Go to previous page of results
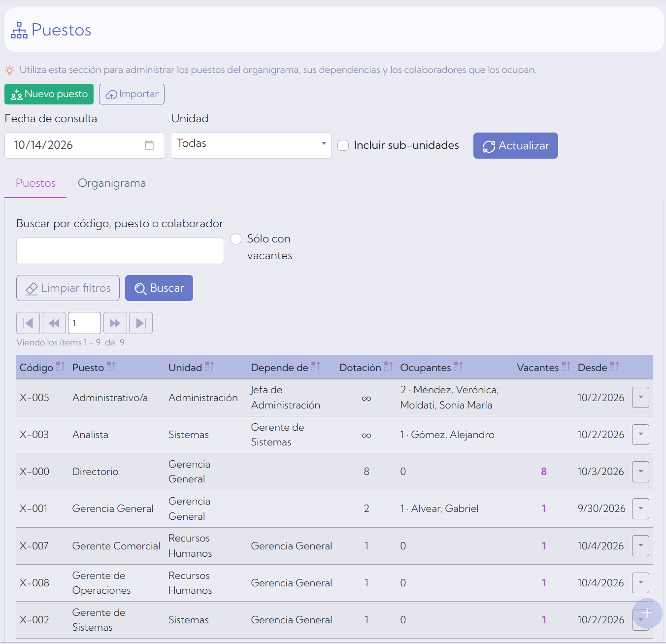The width and height of the screenshot is (666, 644). (54, 323)
